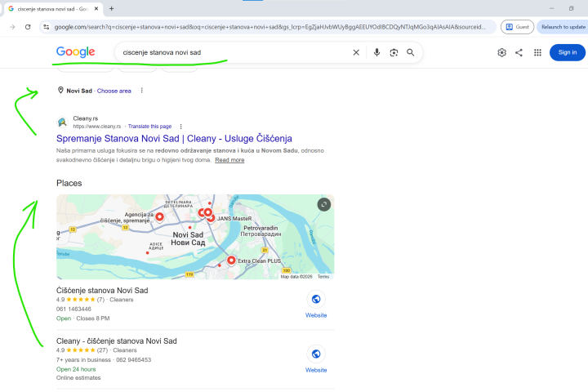Select the ciscenje stanova novi sad browser tab
588x392 pixels.
click(52, 9)
